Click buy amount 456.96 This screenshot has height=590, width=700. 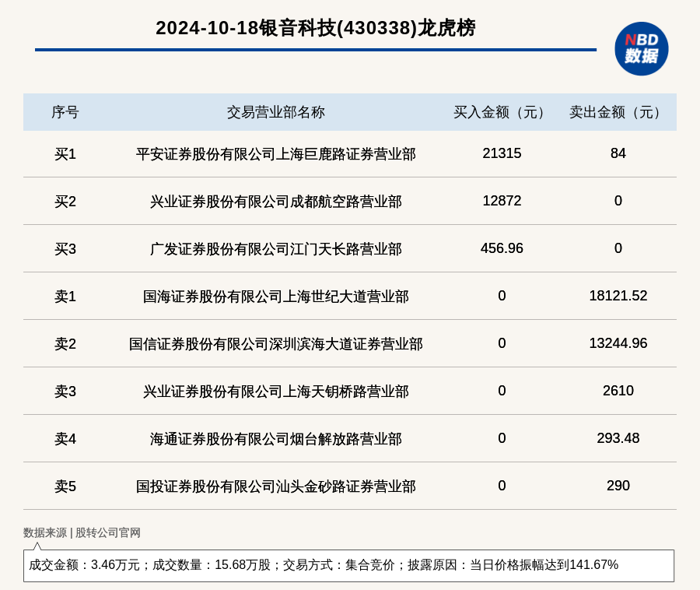click(502, 248)
